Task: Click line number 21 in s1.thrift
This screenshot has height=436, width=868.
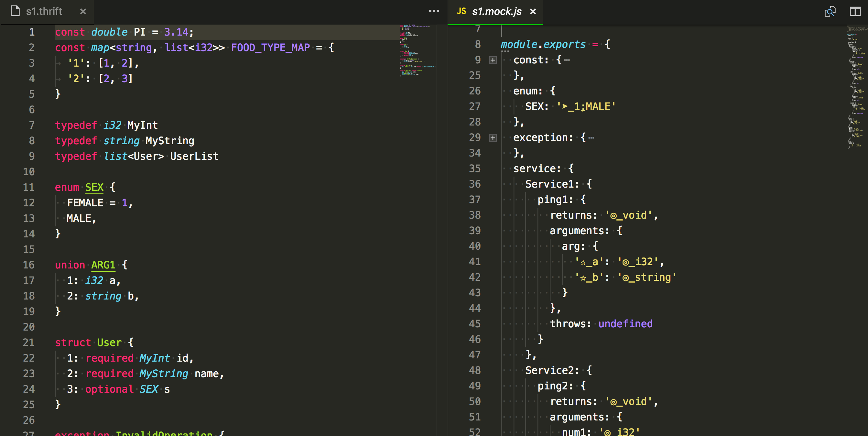Action: pos(29,342)
